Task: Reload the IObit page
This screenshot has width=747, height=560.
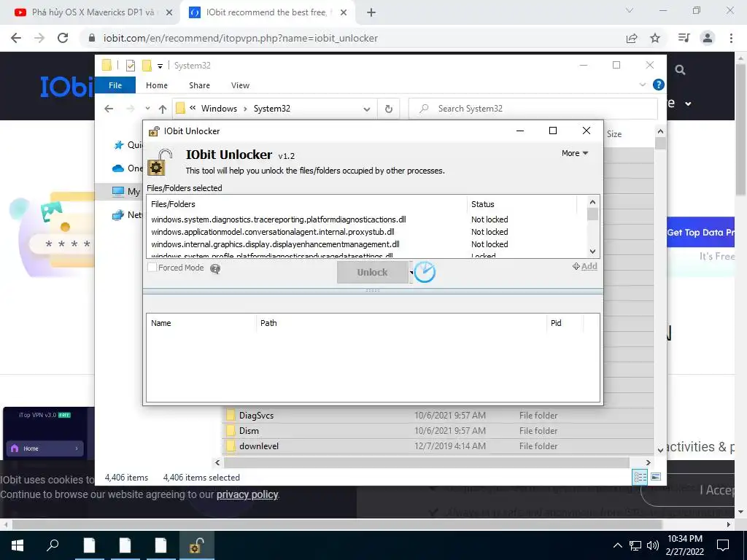Action: pyautogui.click(x=63, y=38)
